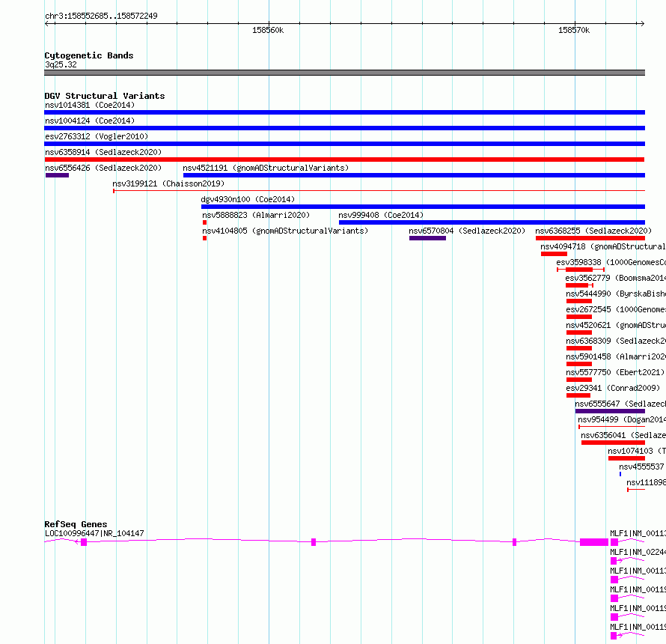The image size is (666, 644).
Task: Click the nsv6368255 (Sedlazeck2020) label
Action: pos(593,231)
